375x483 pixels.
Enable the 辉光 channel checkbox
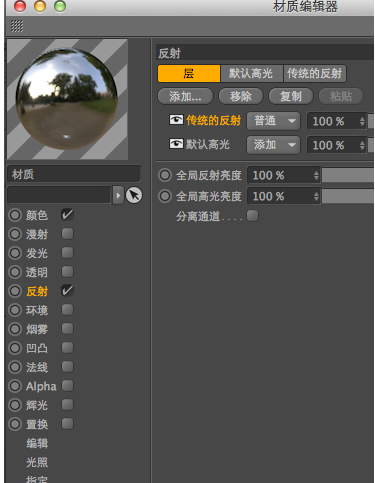[67, 405]
